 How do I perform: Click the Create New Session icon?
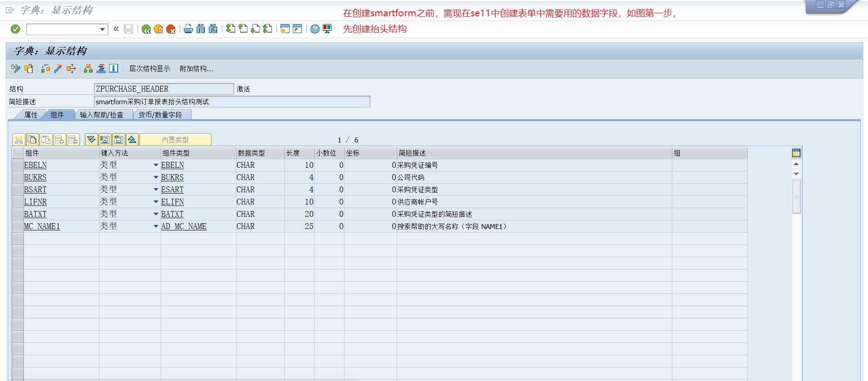(x=285, y=29)
